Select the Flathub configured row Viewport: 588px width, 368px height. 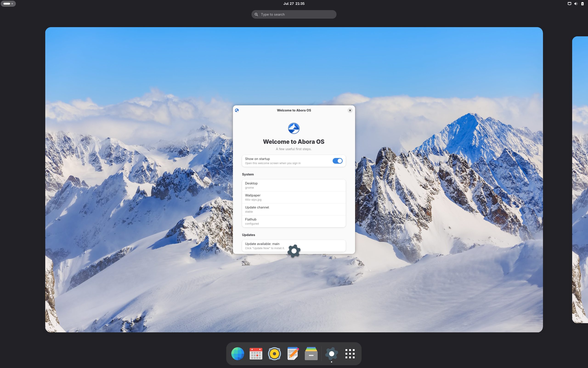click(294, 221)
